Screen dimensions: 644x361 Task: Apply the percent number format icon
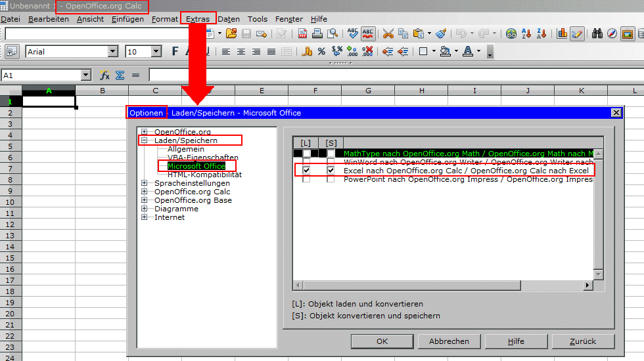click(321, 51)
